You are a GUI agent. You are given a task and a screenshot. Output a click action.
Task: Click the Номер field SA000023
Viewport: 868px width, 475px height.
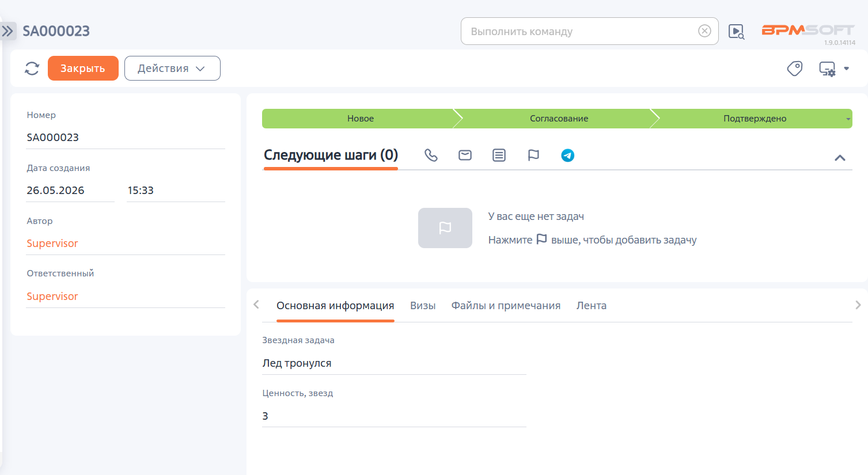pyautogui.click(x=126, y=138)
